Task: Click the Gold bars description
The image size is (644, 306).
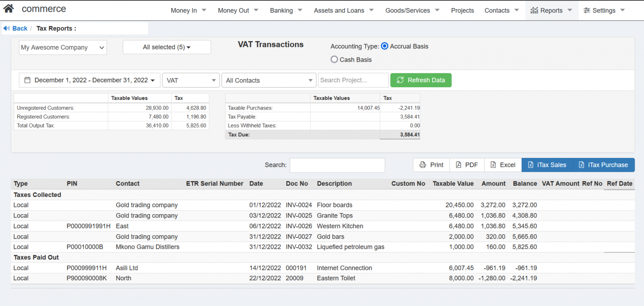Action: click(x=331, y=236)
